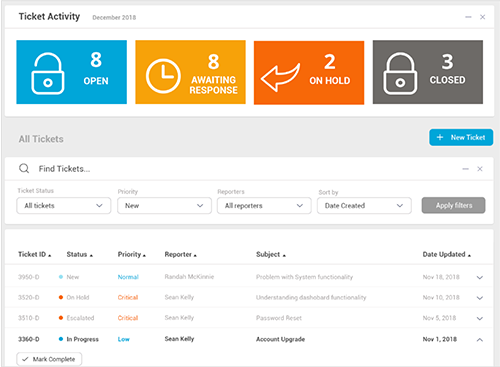The image size is (500, 367).
Task: Sort table by Priority column
Action: [132, 254]
